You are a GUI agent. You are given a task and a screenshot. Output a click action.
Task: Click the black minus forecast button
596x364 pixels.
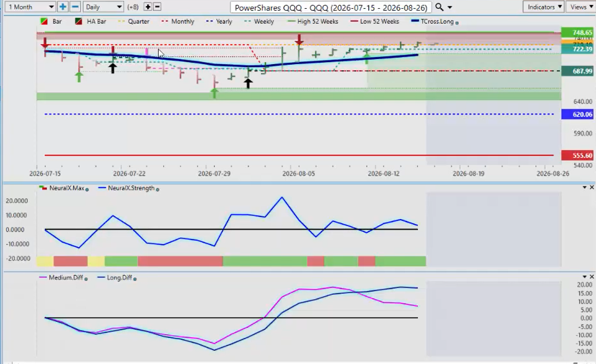(157, 7)
